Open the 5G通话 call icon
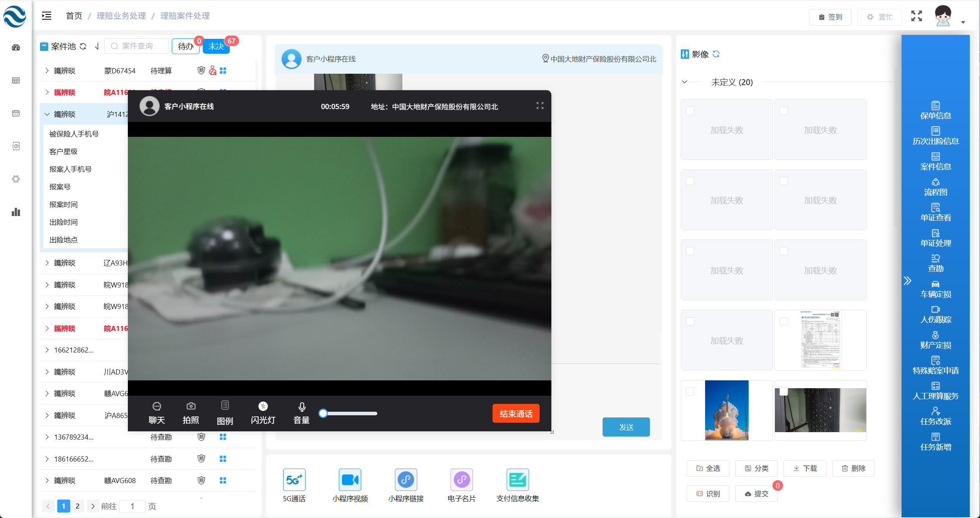This screenshot has height=518, width=980. tap(294, 480)
